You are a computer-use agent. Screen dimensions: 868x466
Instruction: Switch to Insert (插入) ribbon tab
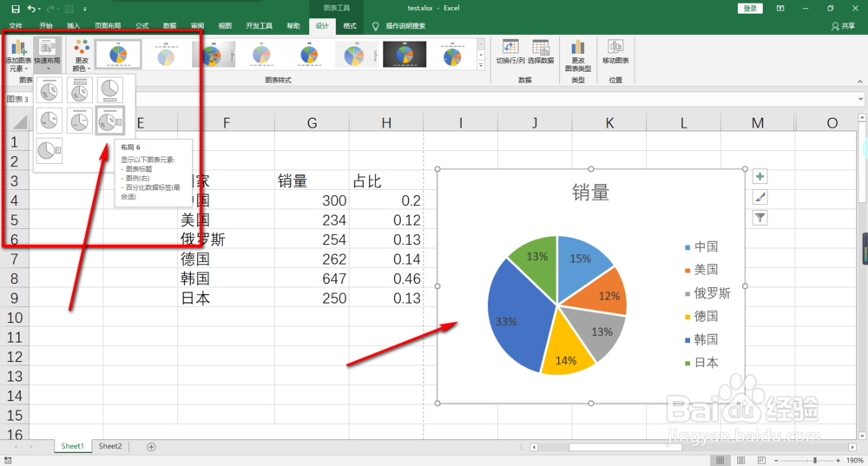[74, 26]
